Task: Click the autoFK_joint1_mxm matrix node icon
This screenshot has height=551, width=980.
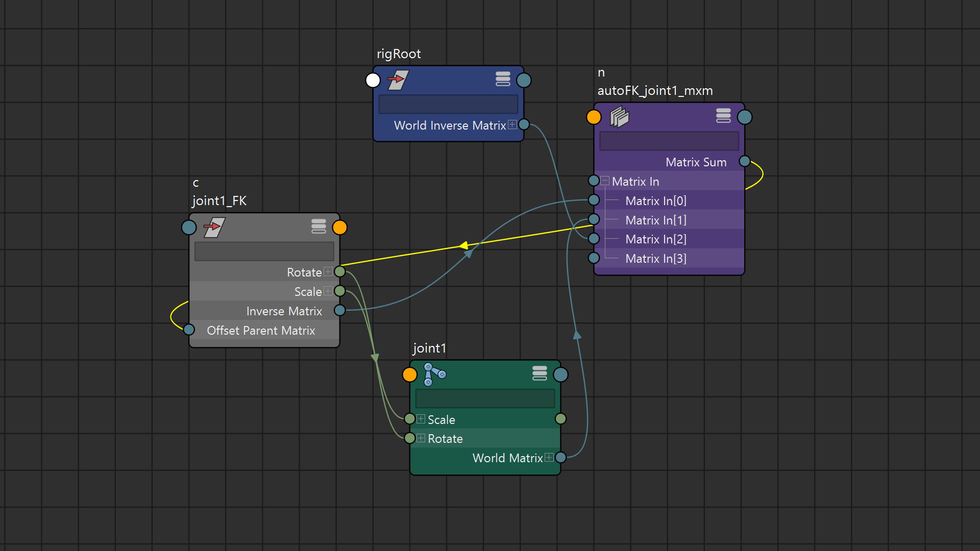Action: click(x=619, y=117)
